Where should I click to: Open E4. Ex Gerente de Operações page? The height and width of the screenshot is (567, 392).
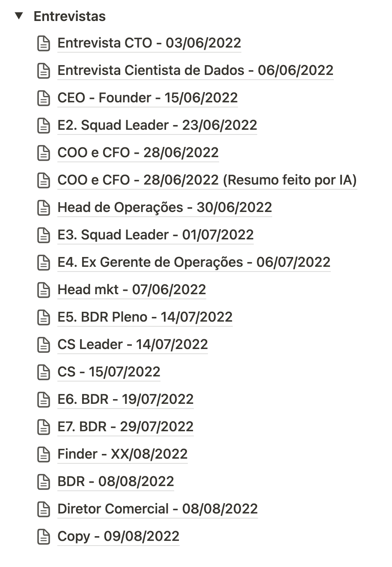click(194, 263)
